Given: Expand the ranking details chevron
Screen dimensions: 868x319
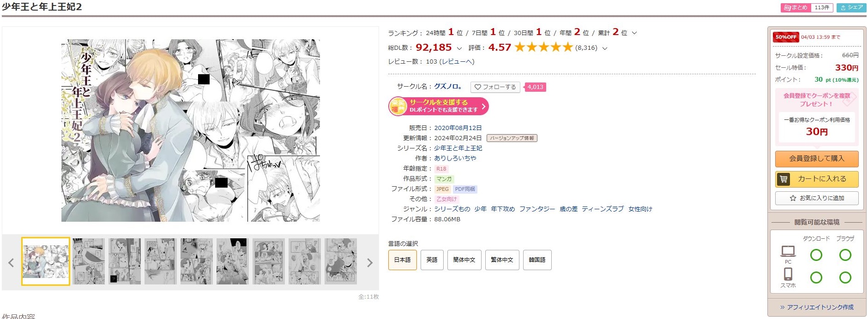Looking at the screenshot, I should pyautogui.click(x=634, y=33).
